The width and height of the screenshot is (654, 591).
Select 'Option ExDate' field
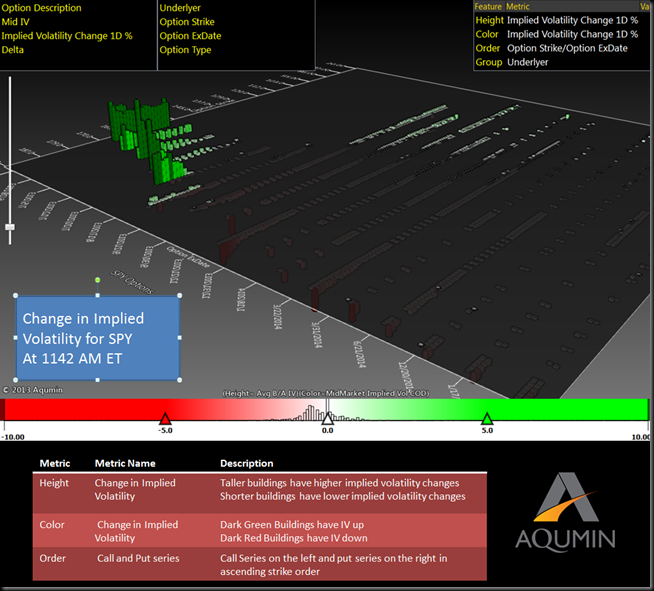(190, 36)
